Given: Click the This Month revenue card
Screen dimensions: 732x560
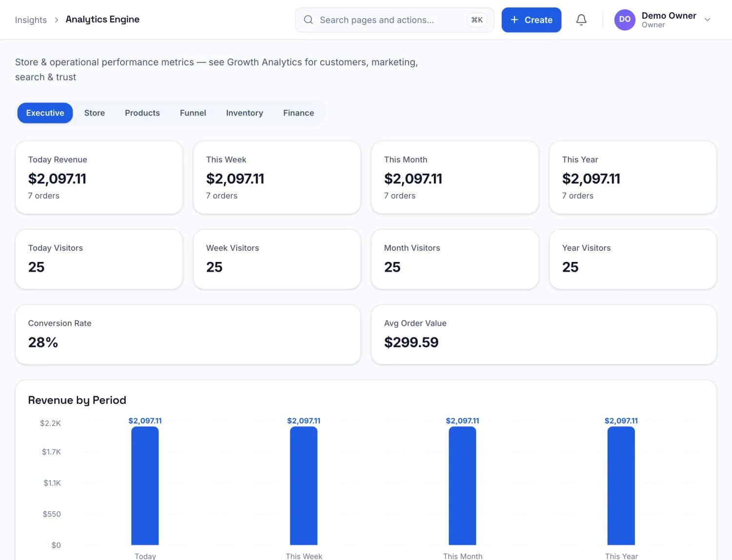Looking at the screenshot, I should tap(455, 178).
